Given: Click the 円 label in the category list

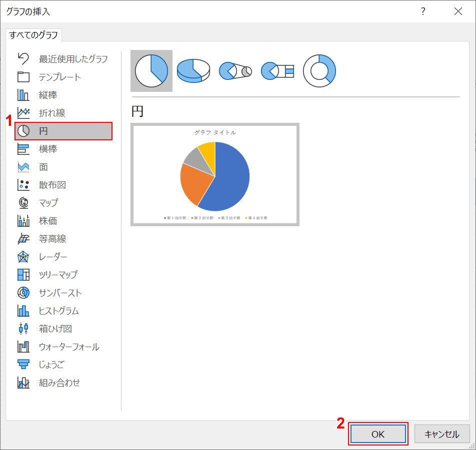Looking at the screenshot, I should (43, 131).
